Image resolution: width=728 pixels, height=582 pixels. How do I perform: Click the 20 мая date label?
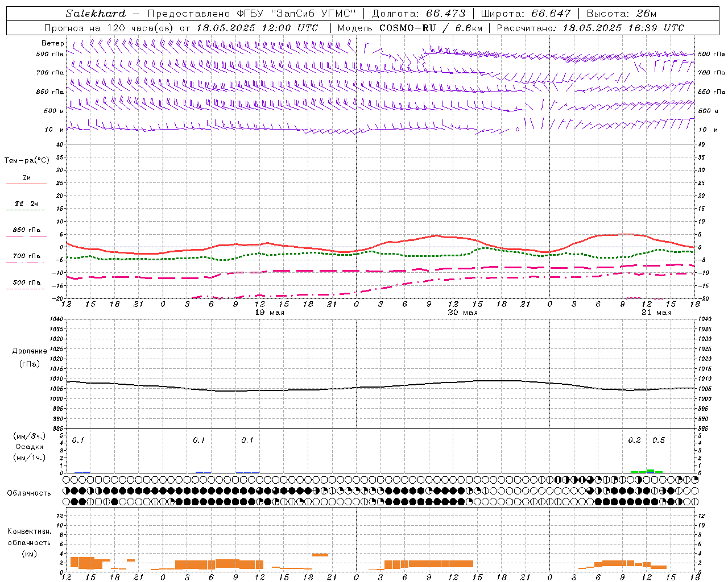463,313
